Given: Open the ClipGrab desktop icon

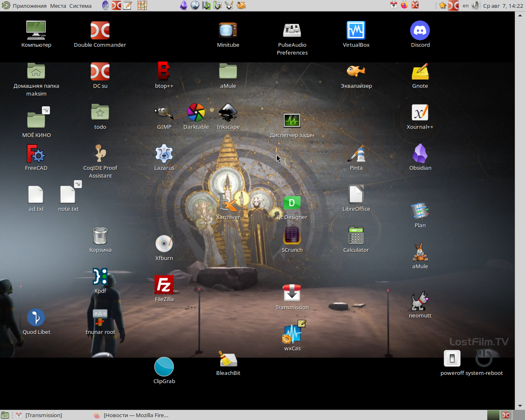Looking at the screenshot, I should click(164, 367).
